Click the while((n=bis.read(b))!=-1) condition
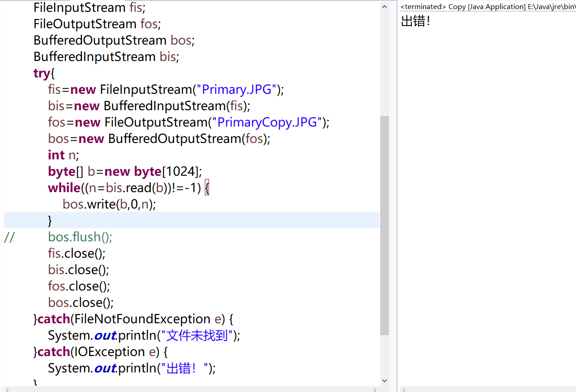 124,188
